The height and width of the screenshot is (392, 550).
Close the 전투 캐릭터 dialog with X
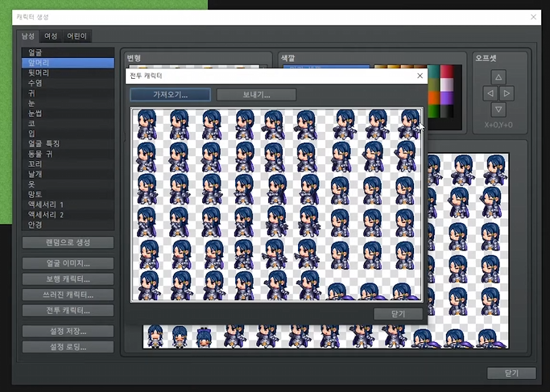(x=420, y=76)
